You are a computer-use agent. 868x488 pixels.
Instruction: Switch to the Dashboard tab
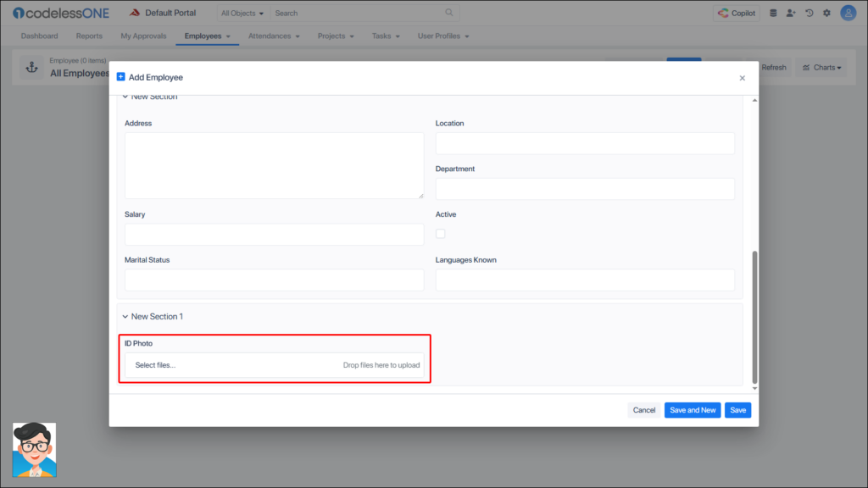(40, 36)
